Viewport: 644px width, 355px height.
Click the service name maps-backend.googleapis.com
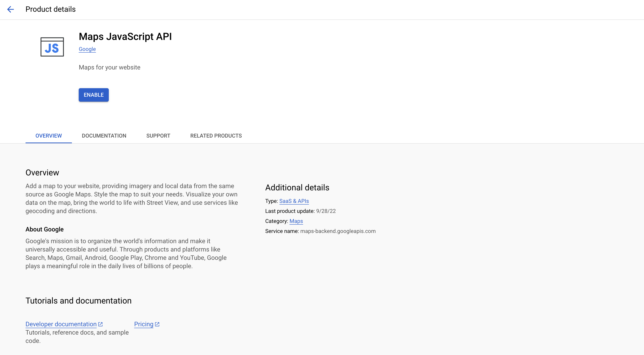pos(338,231)
